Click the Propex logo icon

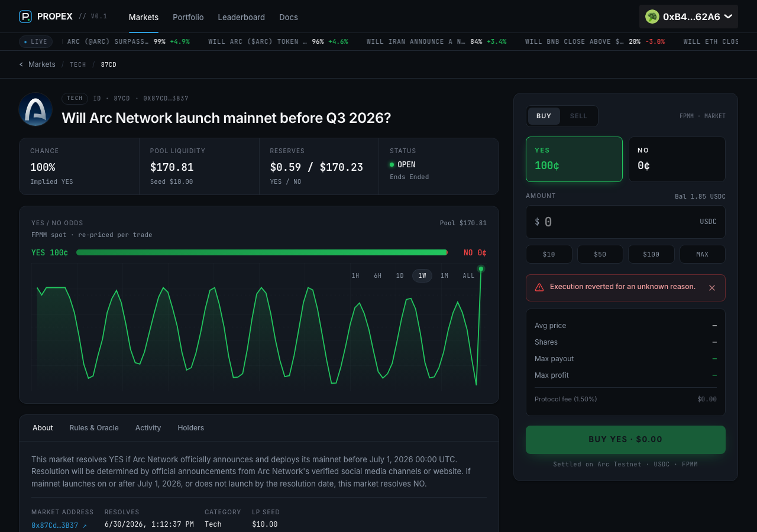tap(25, 17)
